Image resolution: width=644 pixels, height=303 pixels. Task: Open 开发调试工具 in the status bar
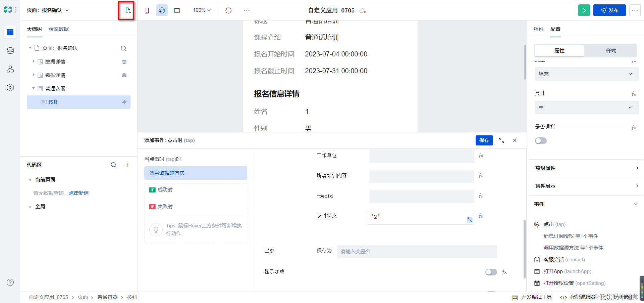coord(532,297)
